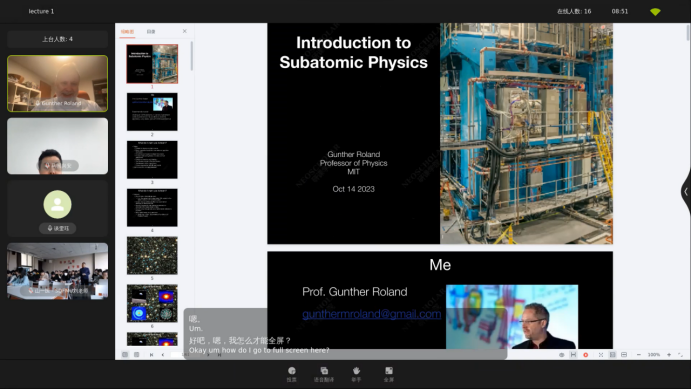The image size is (693, 390).
Task: Click the Gunther Roland video tile
Action: tap(57, 84)
